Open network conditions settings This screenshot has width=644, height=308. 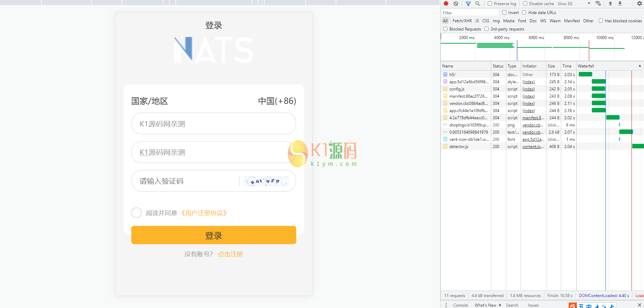[x=598, y=3]
